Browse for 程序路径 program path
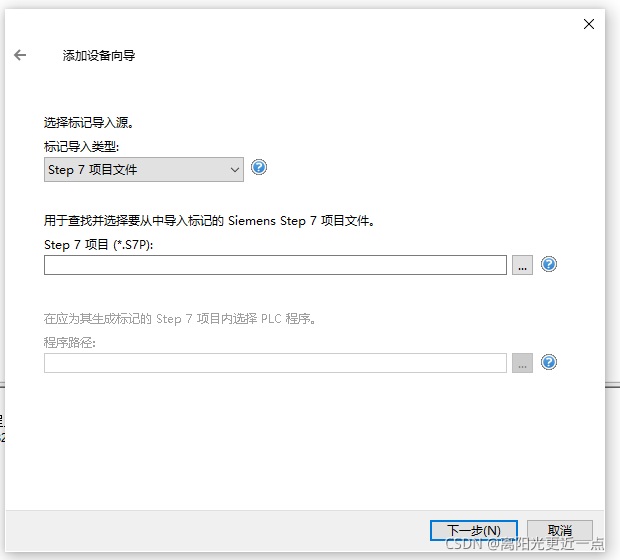The width and height of the screenshot is (620, 560). point(522,363)
